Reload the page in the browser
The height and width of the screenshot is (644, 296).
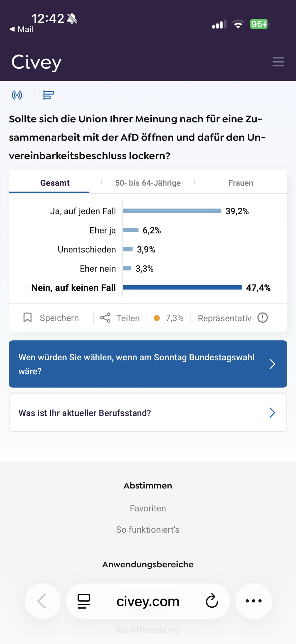click(x=212, y=601)
